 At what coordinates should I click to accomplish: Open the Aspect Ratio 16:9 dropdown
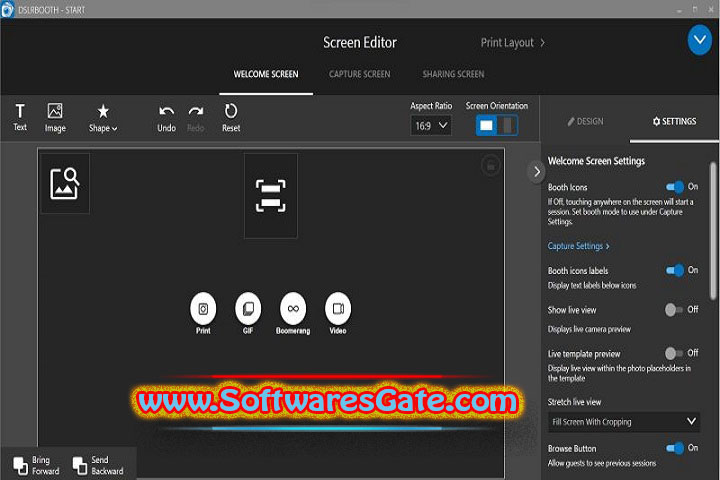[x=431, y=125]
